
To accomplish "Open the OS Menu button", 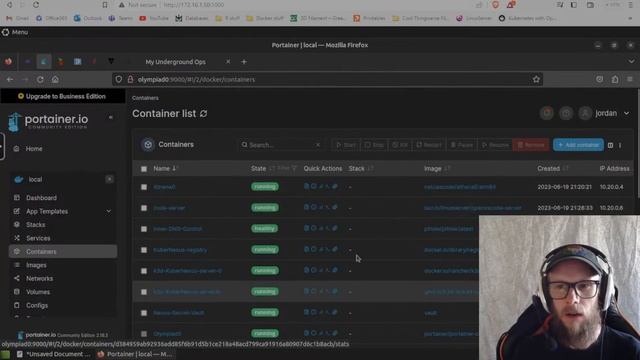I will pyautogui.click(x=15, y=32).
